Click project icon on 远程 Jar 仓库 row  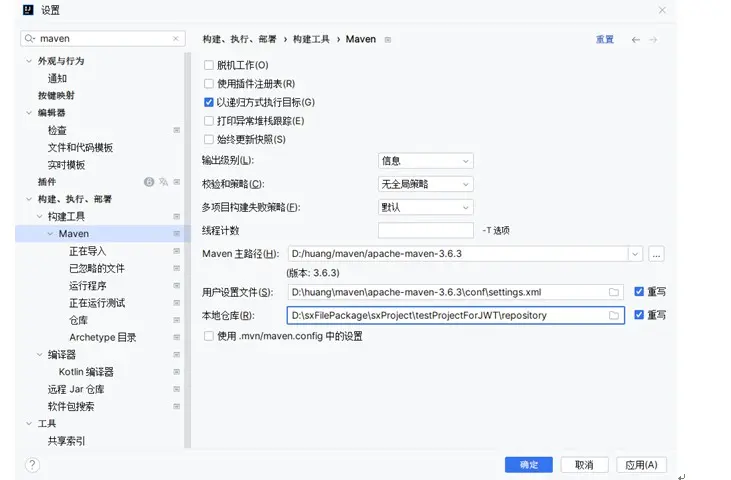pos(177,389)
